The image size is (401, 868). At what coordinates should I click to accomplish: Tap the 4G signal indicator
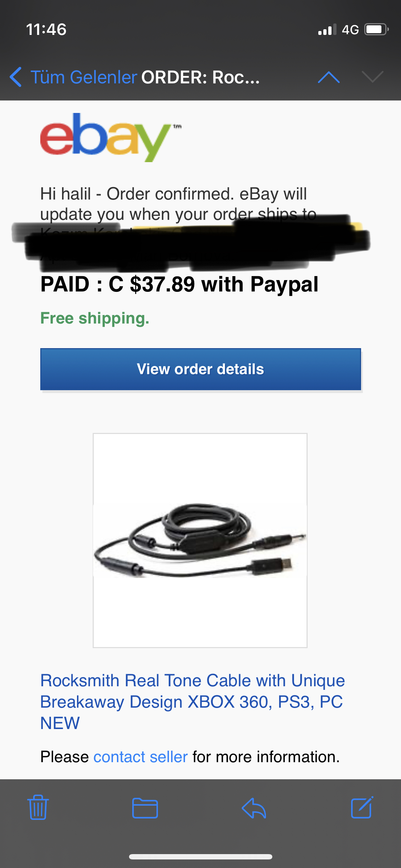pos(350,30)
